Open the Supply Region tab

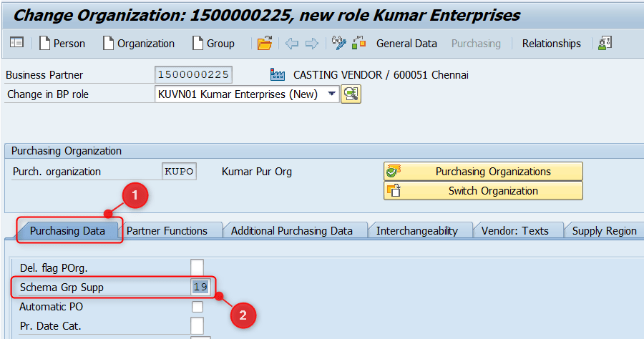point(604,231)
